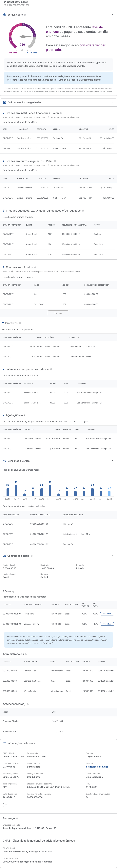The height and width of the screenshot is (868, 117).
Task: Select Roberto Alves administrator row
Action: coord(58,671)
